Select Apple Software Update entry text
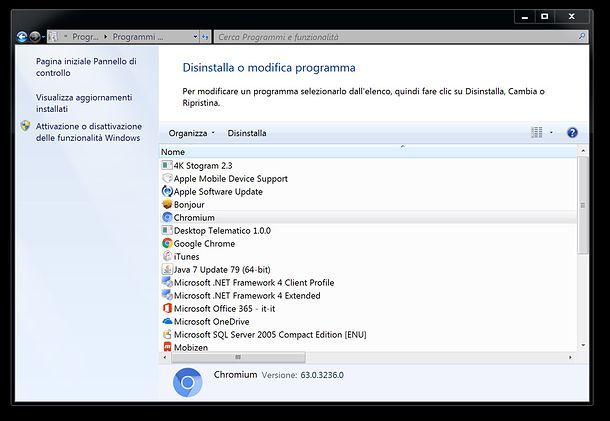 click(218, 192)
